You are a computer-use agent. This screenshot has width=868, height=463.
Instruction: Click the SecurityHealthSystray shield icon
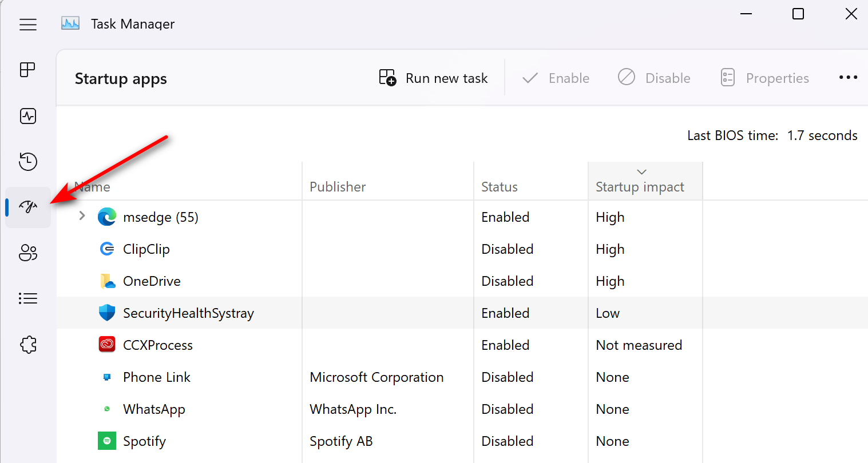(107, 313)
